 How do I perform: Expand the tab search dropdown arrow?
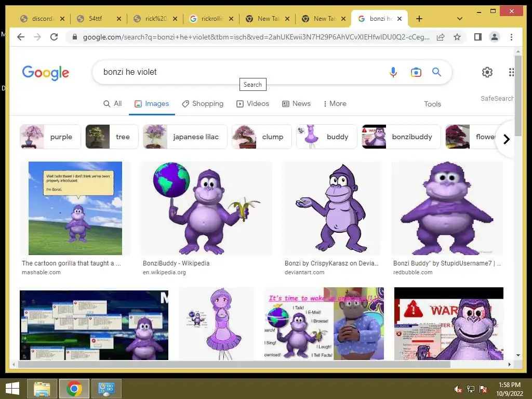(x=459, y=19)
